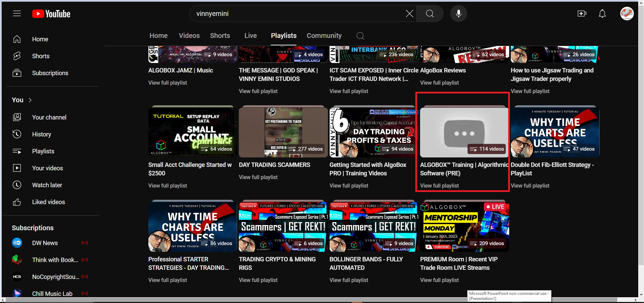The width and height of the screenshot is (644, 303).
Task: View full ALGOBOX JAMZ Music playlist
Action: tap(167, 83)
